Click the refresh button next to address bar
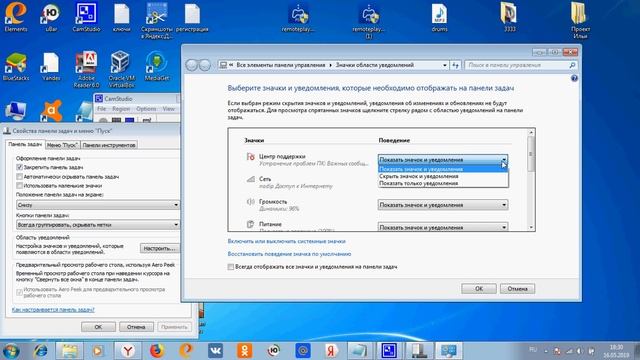This screenshot has width=640, height=360. tap(456, 65)
